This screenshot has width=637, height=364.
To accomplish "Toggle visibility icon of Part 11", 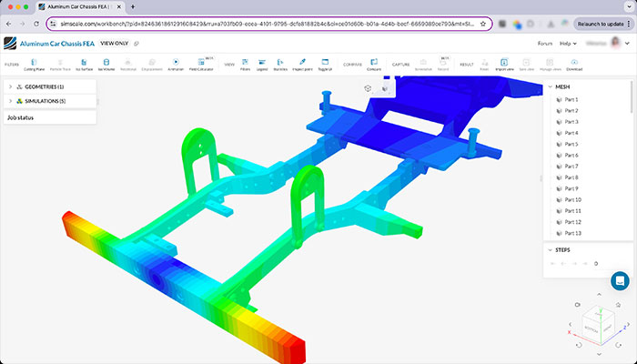I will point(559,211).
